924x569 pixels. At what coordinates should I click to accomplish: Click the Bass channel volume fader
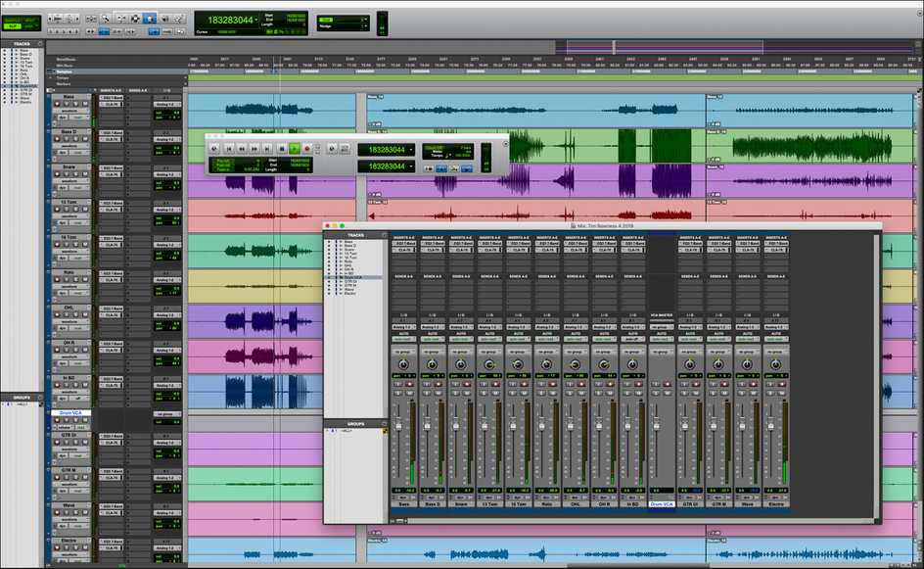pos(398,424)
